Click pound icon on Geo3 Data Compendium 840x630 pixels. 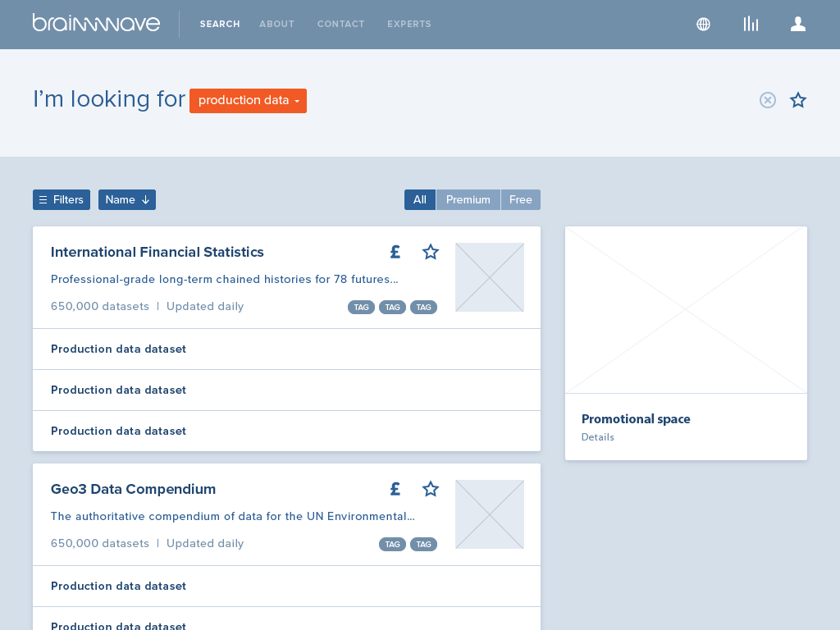tap(395, 489)
